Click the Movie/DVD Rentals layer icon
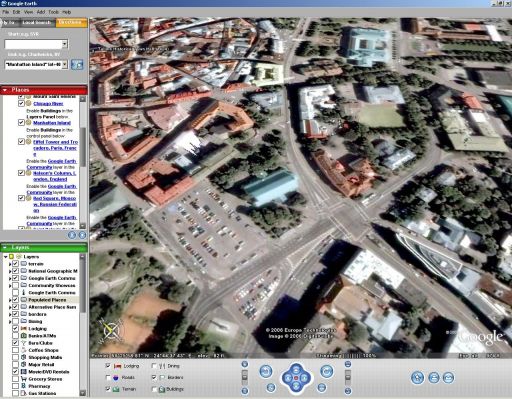 click(x=24, y=372)
